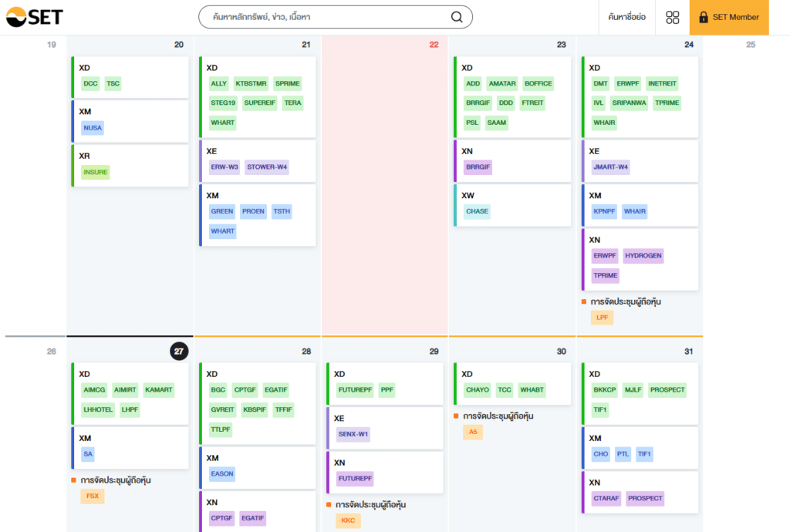This screenshot has width=790, height=532.
Task: Open LHHOTEL tag on day 27
Action: coord(98,409)
